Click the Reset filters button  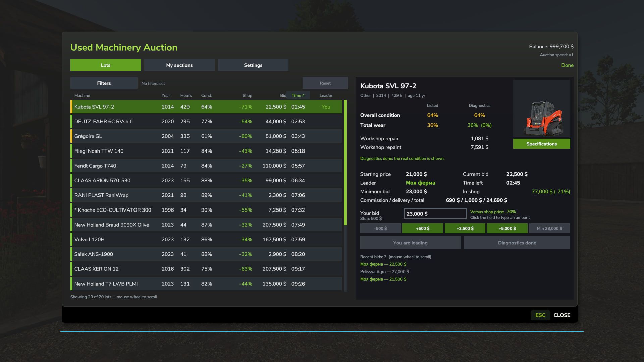325,83
